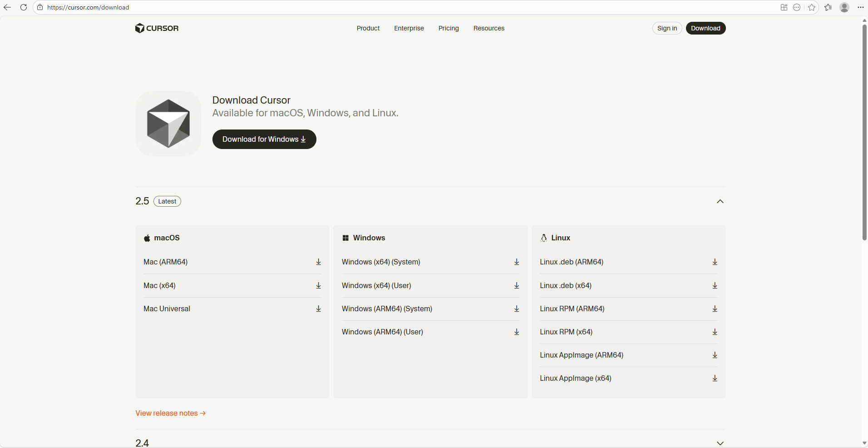Click the macOS heading with Apple icon
Image resolution: width=868 pixels, height=448 pixels.
(162, 238)
